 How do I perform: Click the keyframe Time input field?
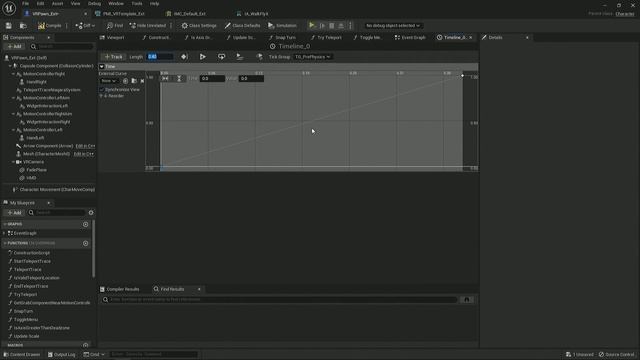coord(212,78)
